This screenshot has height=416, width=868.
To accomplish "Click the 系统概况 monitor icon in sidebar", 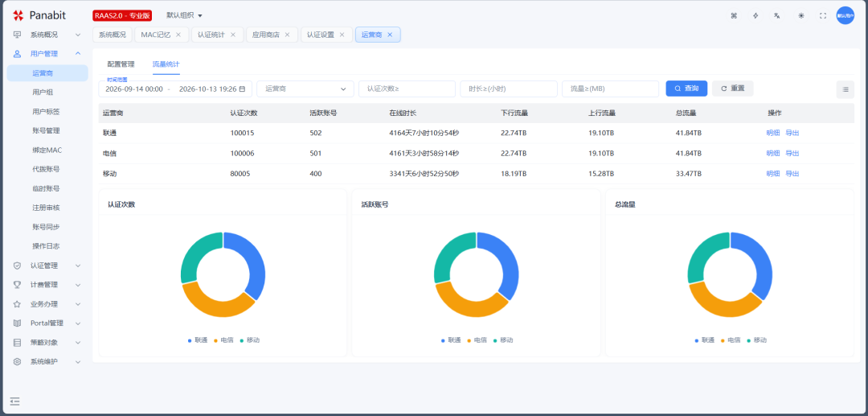I will tap(17, 35).
